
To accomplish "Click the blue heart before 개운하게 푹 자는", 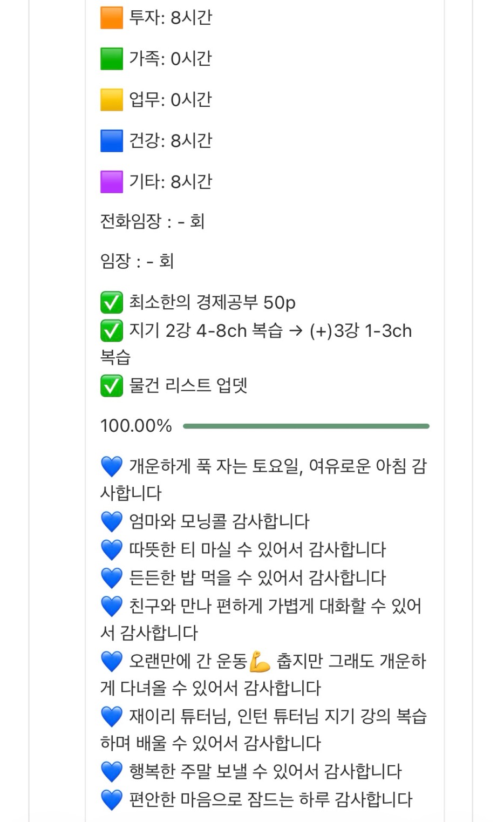I will coord(112,466).
